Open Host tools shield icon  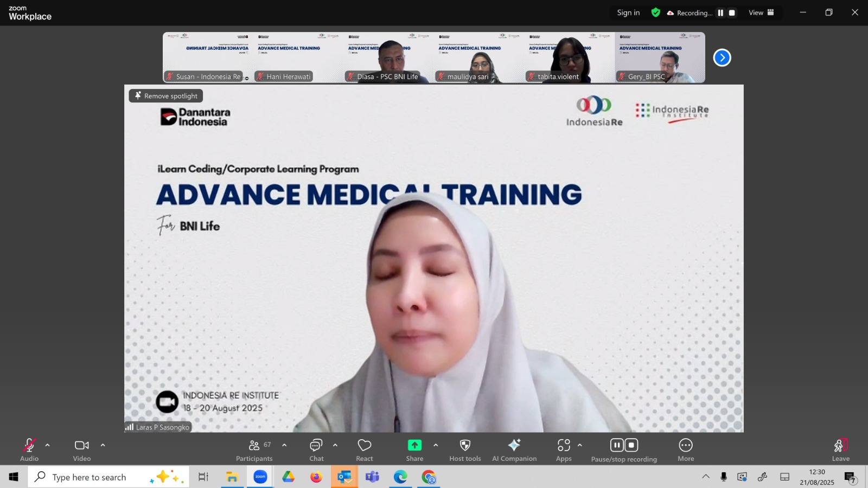[x=465, y=450]
